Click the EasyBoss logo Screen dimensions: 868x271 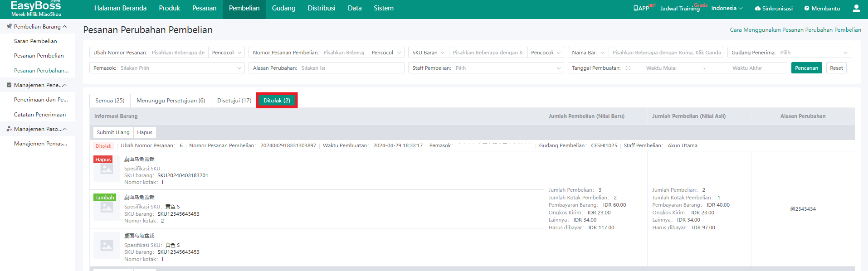36,9
